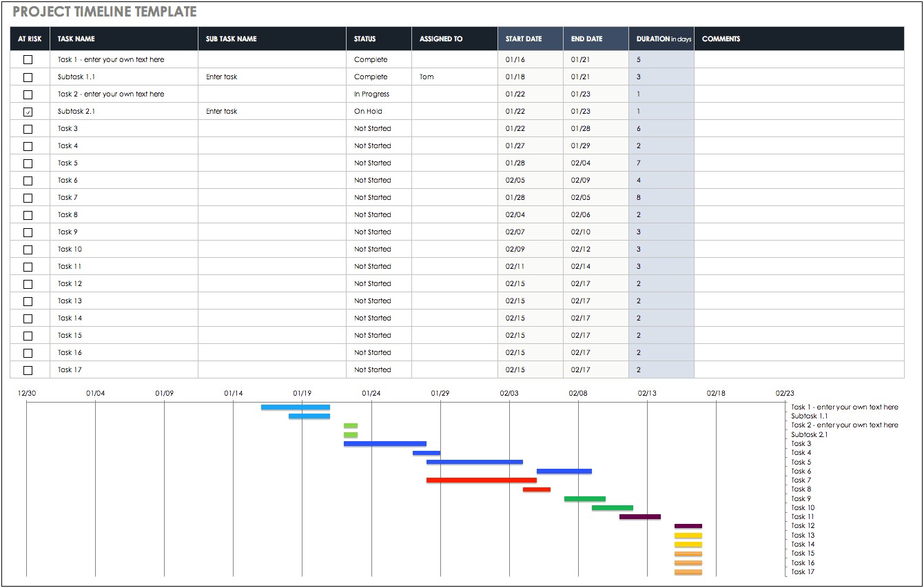The image size is (924, 588).
Task: Click the DURATION in days header
Action: 661,39
